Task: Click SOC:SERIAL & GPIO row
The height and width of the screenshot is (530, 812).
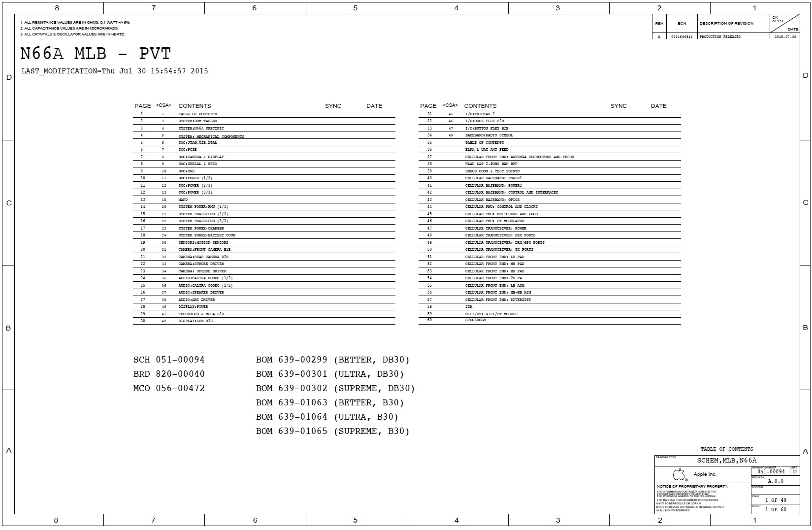Action: 264,164
